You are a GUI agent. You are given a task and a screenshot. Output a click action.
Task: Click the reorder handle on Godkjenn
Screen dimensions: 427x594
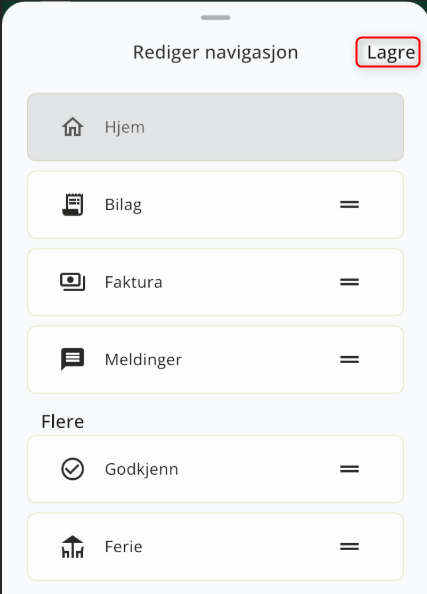(349, 469)
